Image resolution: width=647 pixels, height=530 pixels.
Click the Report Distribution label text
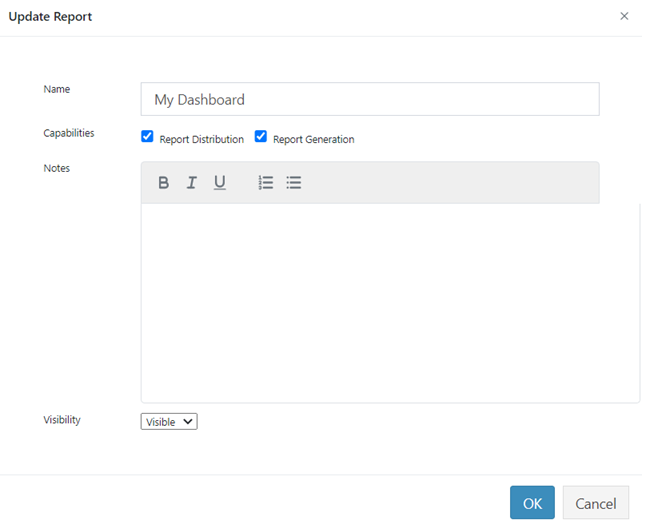click(x=201, y=140)
